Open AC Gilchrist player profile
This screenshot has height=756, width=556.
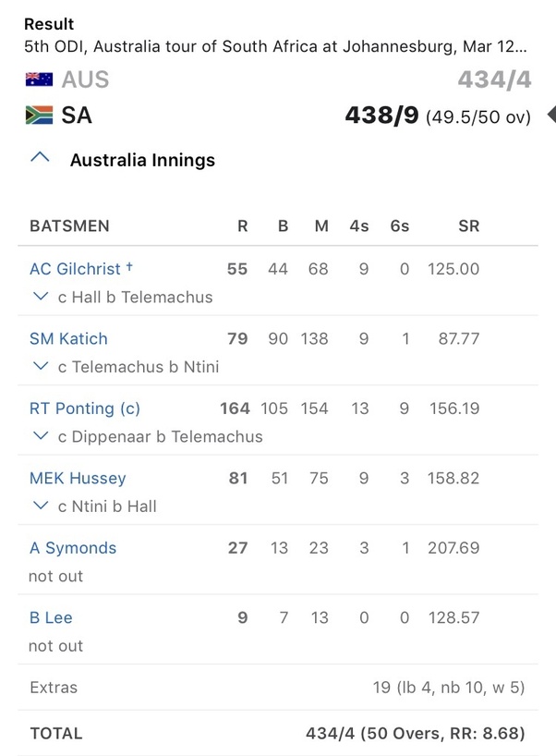pyautogui.click(x=76, y=269)
